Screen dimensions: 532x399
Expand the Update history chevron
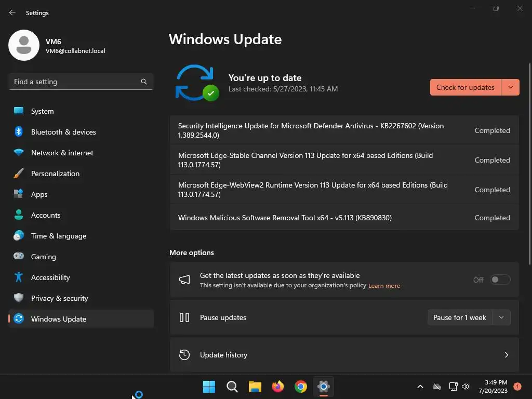(506, 355)
